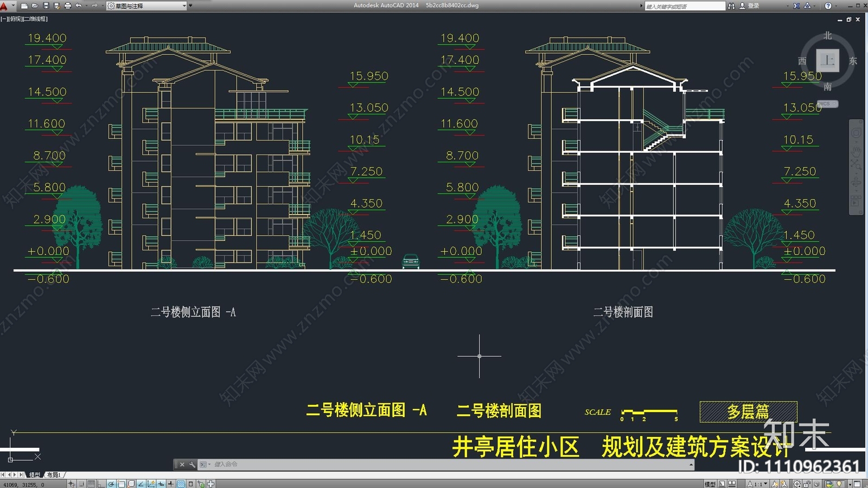Open the 俯视 view controls menu
868x488 pixels.
16,19
